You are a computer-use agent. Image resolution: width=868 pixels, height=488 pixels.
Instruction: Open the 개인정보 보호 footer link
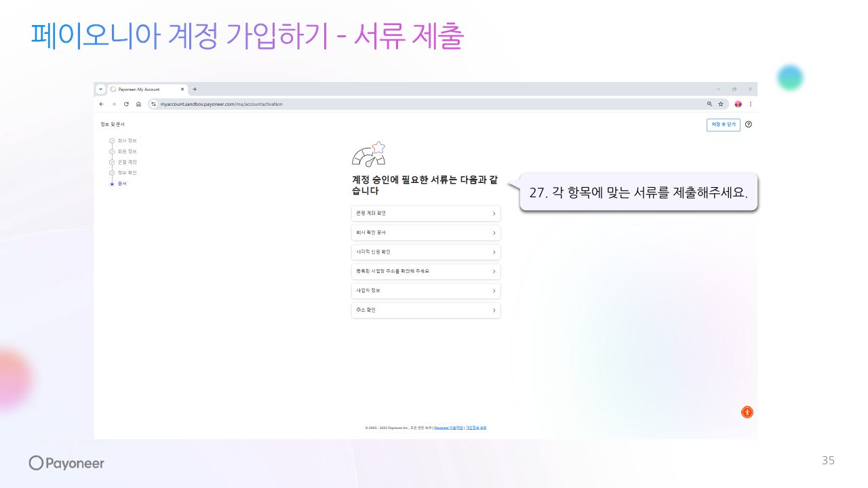tap(476, 428)
